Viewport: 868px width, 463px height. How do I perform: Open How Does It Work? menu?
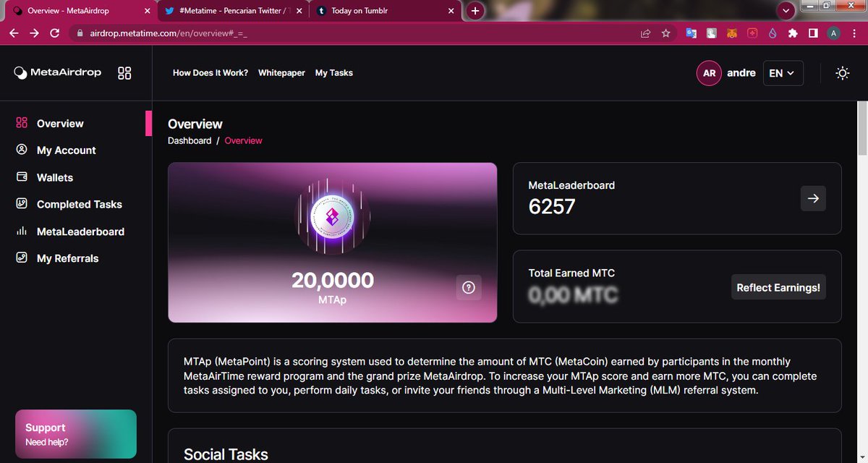pos(210,73)
